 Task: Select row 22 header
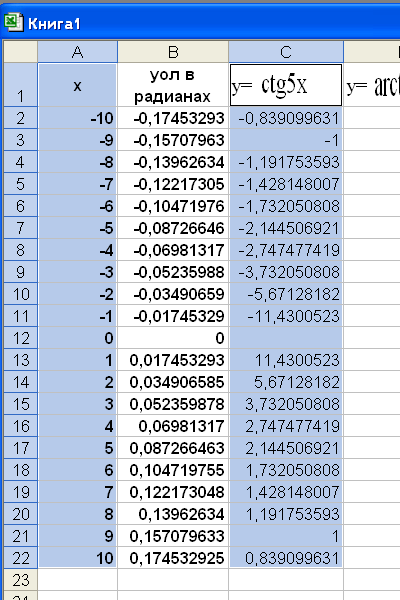click(21, 558)
